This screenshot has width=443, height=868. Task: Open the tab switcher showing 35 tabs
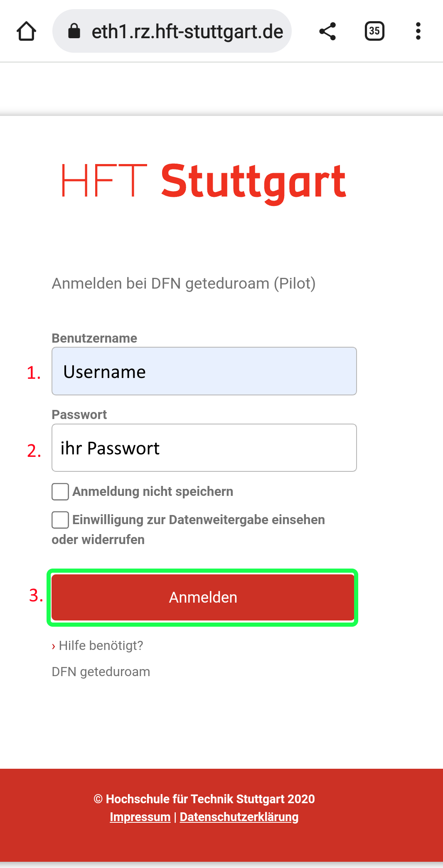click(374, 31)
